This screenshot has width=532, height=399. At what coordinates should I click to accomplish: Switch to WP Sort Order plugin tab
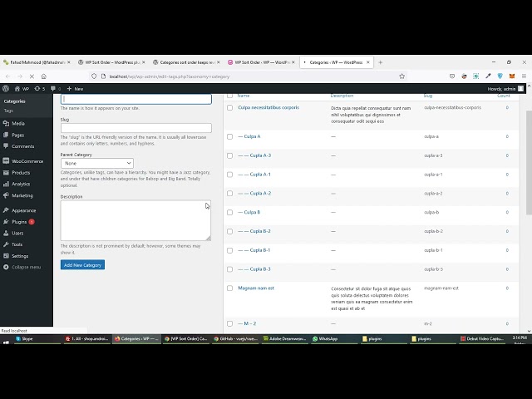tap(111, 62)
